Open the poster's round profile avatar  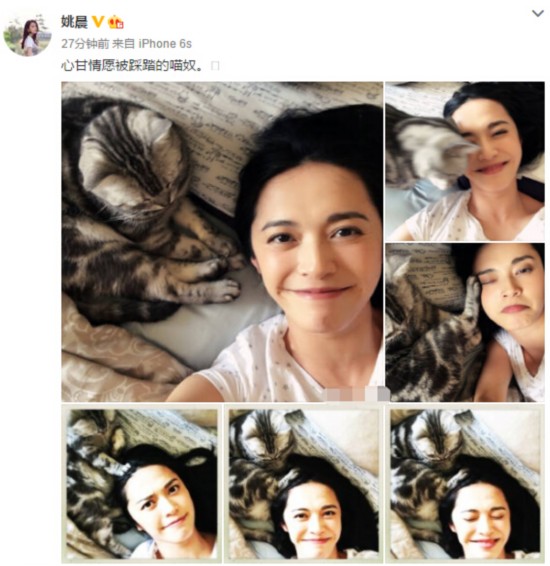click(27, 35)
